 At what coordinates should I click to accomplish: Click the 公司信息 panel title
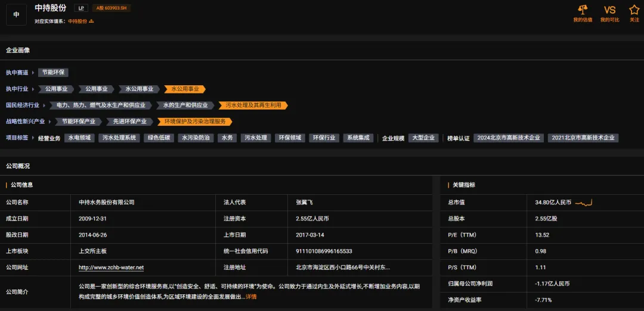(x=22, y=185)
